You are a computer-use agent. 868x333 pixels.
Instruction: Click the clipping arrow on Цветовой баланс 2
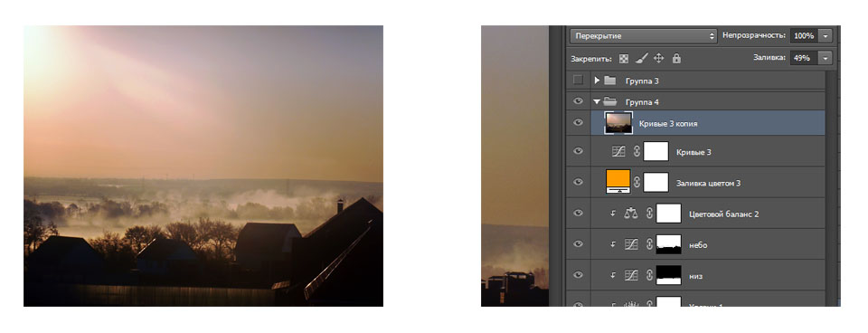click(x=613, y=214)
